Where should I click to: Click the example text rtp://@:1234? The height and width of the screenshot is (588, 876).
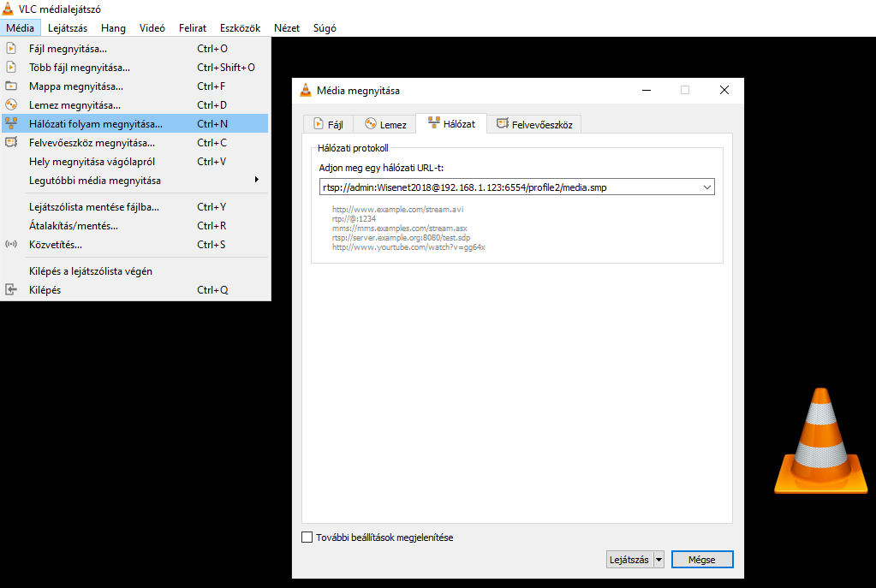pos(354,219)
